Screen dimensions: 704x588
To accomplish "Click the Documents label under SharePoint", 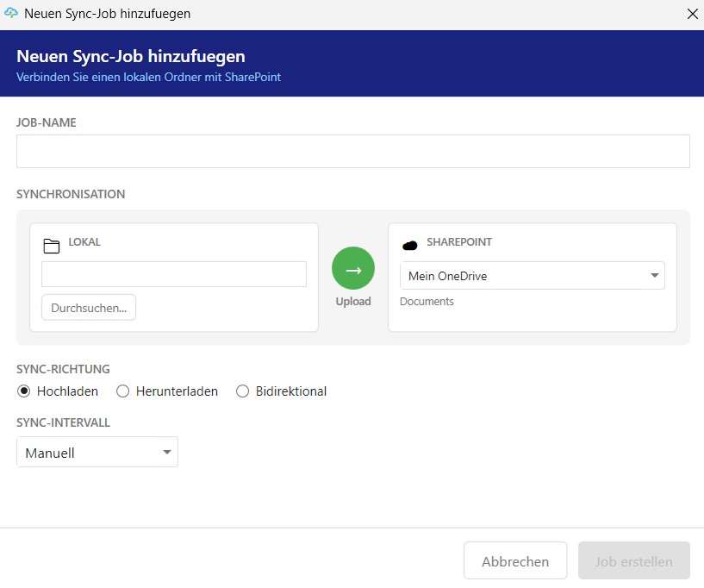I will (x=427, y=302).
